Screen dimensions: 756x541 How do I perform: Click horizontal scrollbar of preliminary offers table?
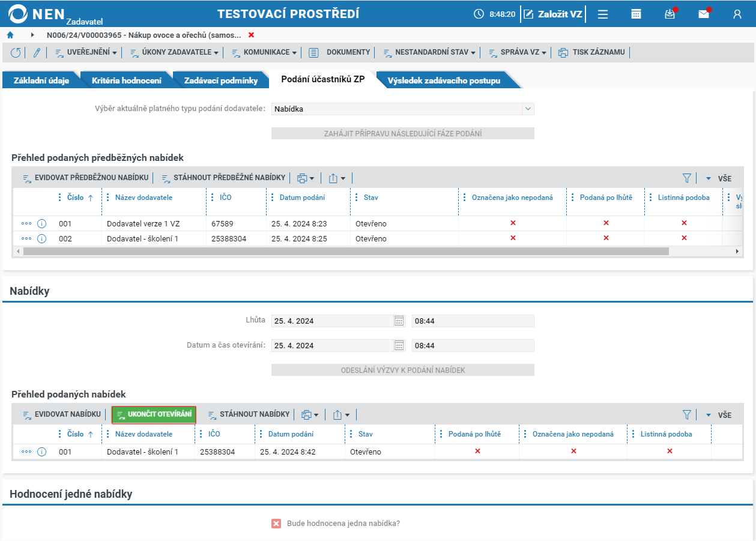point(345,251)
